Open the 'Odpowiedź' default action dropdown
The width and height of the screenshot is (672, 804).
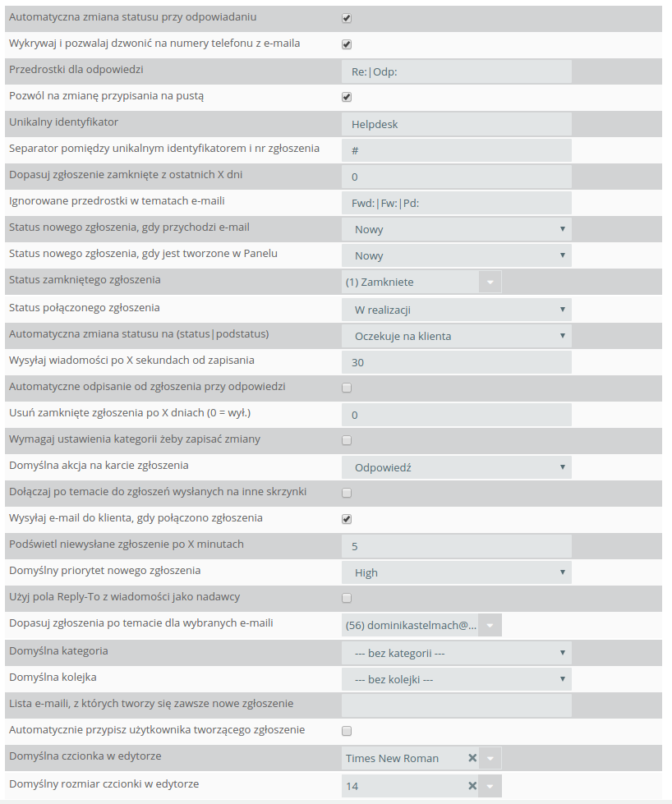click(457, 467)
